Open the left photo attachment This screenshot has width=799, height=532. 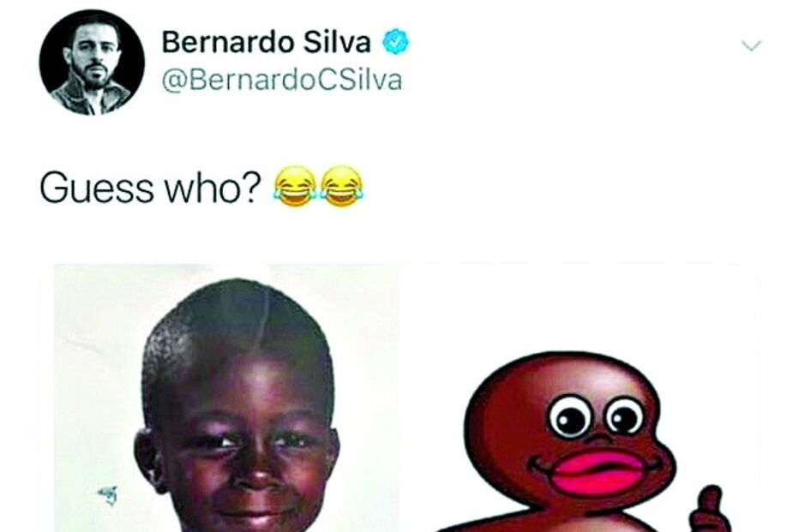pos(227,398)
